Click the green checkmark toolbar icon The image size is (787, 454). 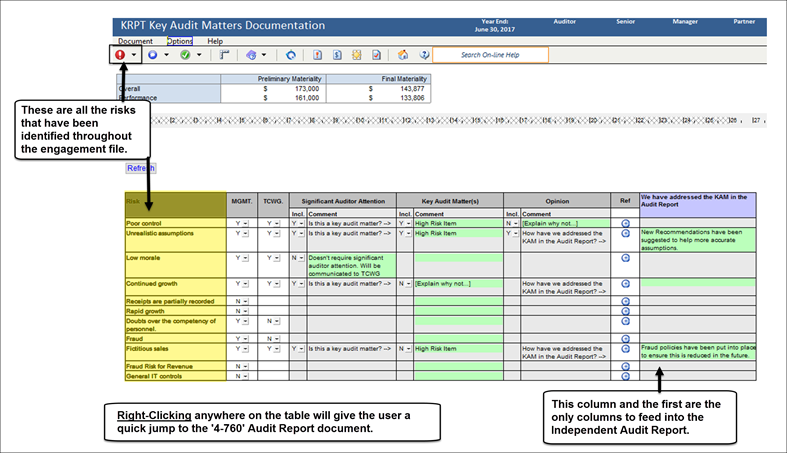click(x=185, y=55)
